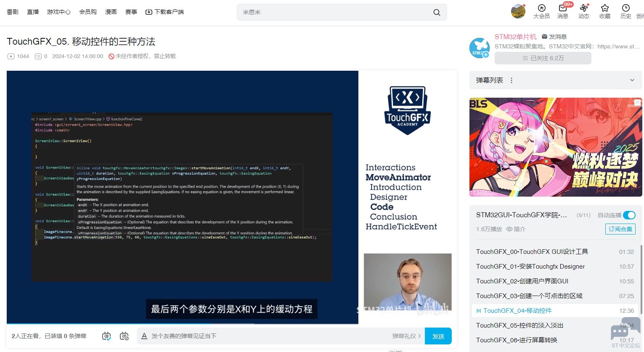Open the 收藏 favorites star icon
The image size is (644, 352).
click(604, 11)
